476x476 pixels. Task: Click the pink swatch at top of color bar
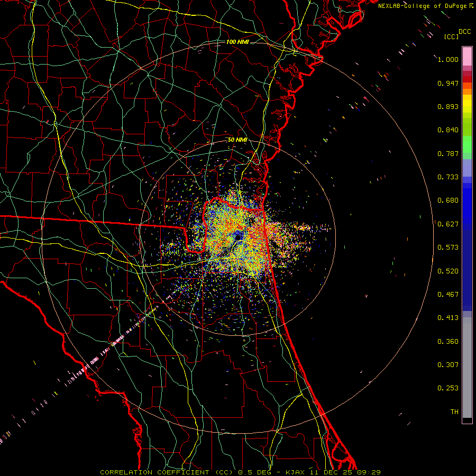(x=467, y=57)
